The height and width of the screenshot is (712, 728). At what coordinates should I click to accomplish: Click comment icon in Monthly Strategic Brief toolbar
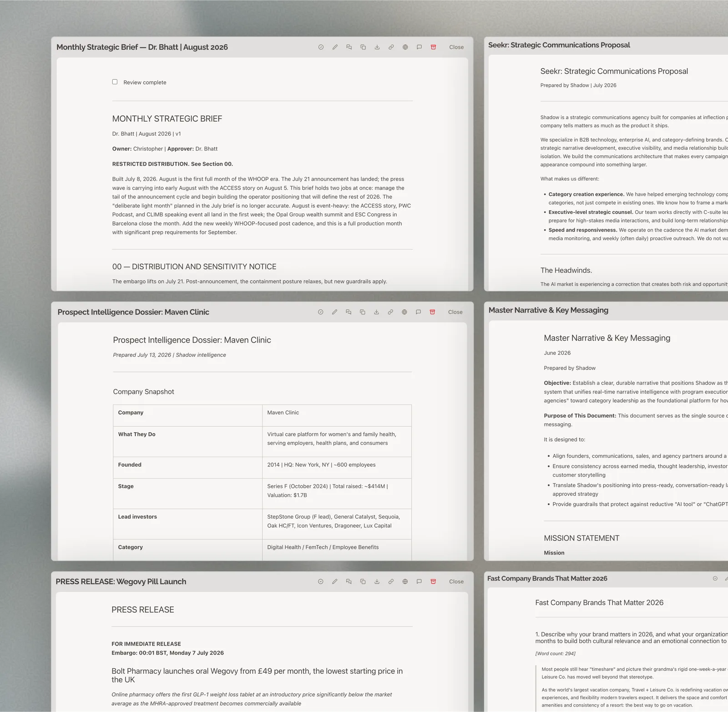[420, 47]
